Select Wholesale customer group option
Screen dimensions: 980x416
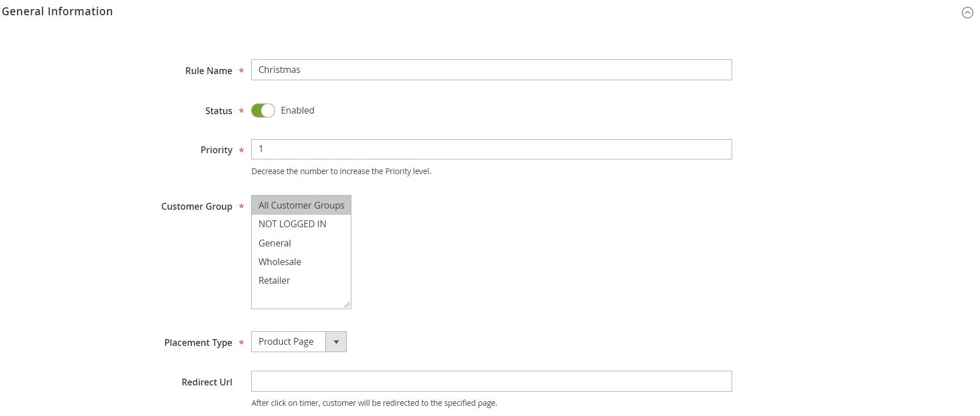coord(301,262)
